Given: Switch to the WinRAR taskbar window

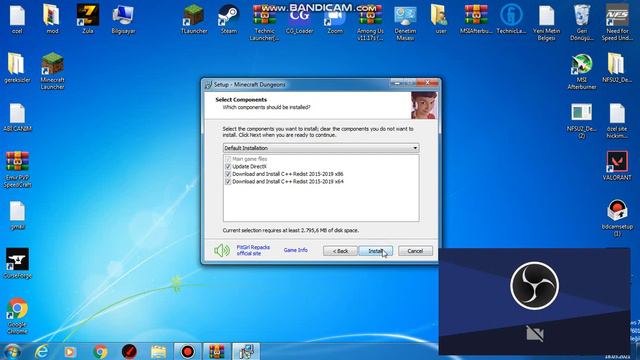Looking at the screenshot, I should coord(217,351).
